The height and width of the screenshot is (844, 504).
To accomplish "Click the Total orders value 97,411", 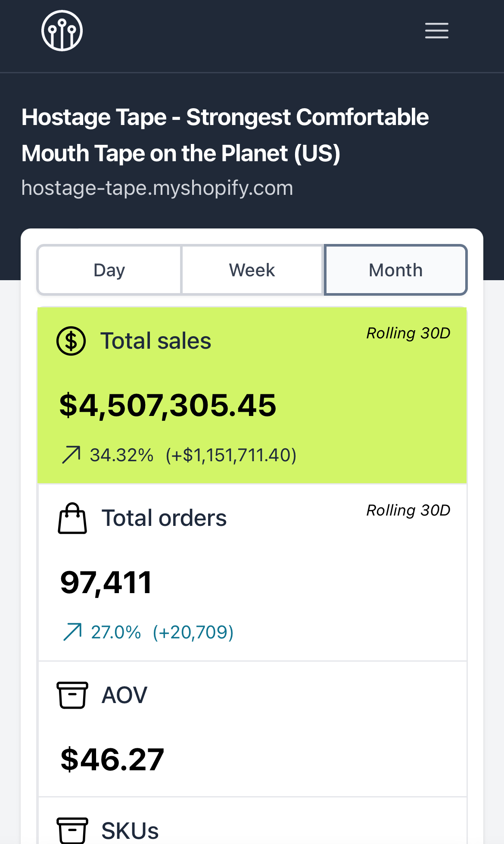I will 106,582.
